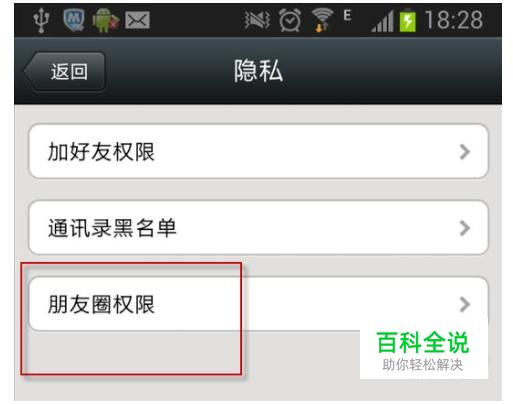
Task: Open the 朋友圈权限 setting
Action: click(x=259, y=304)
